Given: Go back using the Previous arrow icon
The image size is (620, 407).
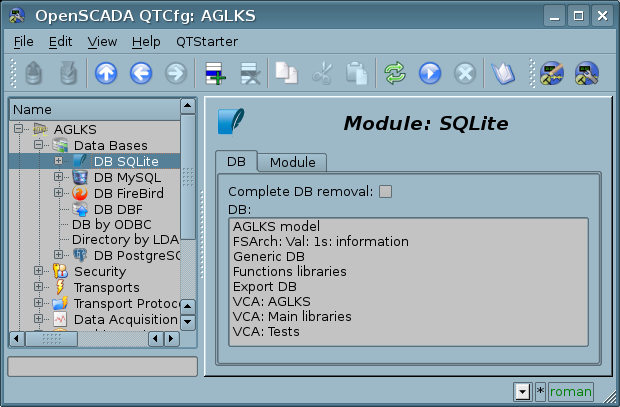Looking at the screenshot, I should 140,73.
